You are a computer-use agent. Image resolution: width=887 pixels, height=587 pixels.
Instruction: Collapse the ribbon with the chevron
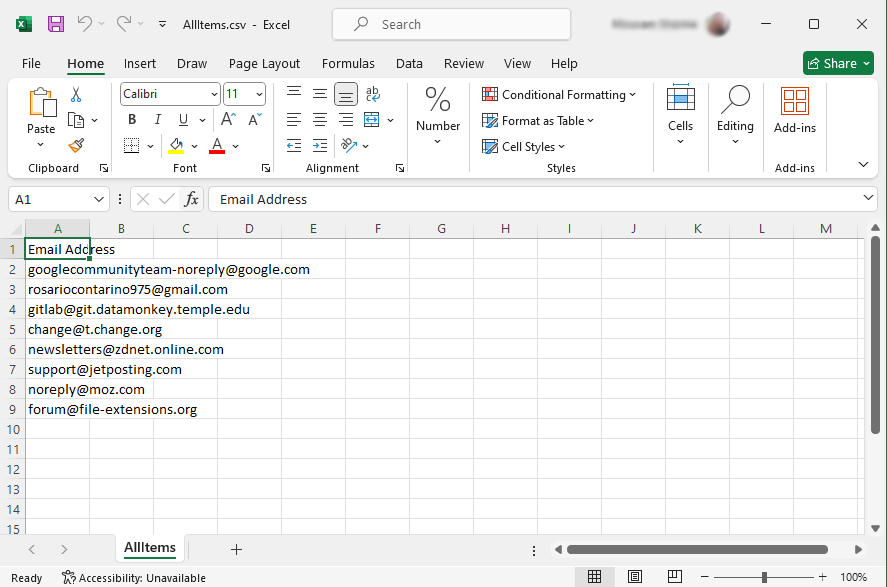coord(863,165)
